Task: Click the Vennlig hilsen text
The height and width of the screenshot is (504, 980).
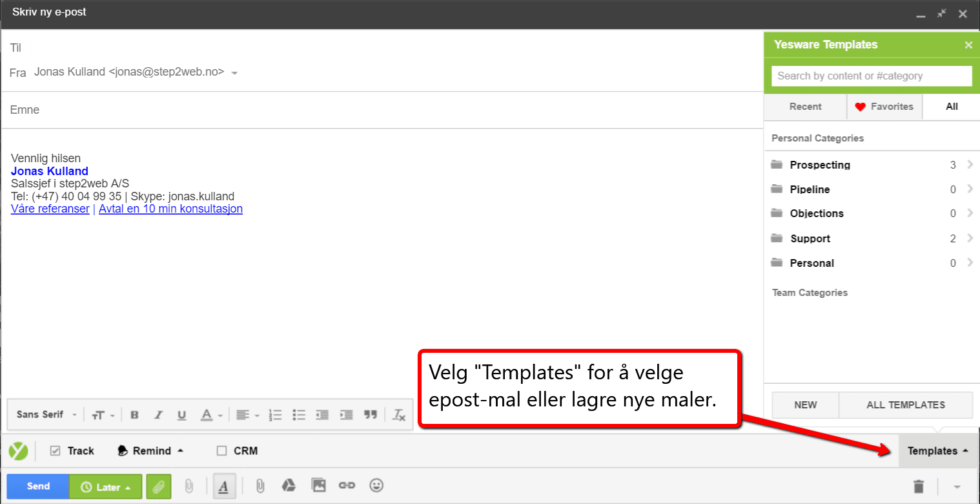Action: 46,158
